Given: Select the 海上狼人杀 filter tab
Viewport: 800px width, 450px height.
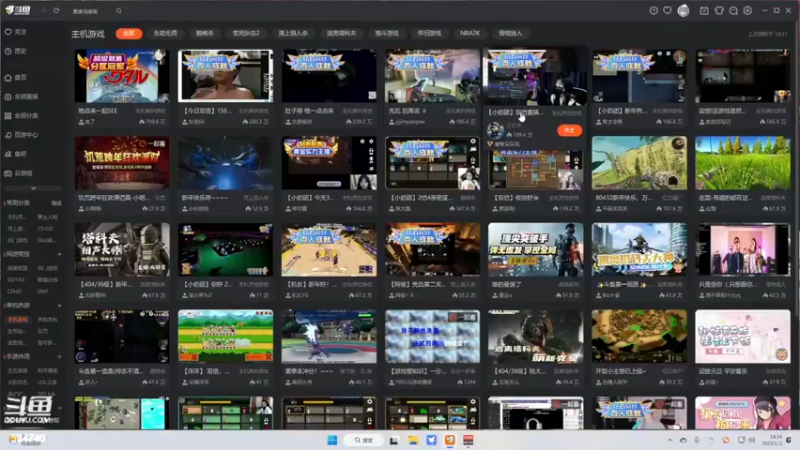Looking at the screenshot, I should coord(293,33).
